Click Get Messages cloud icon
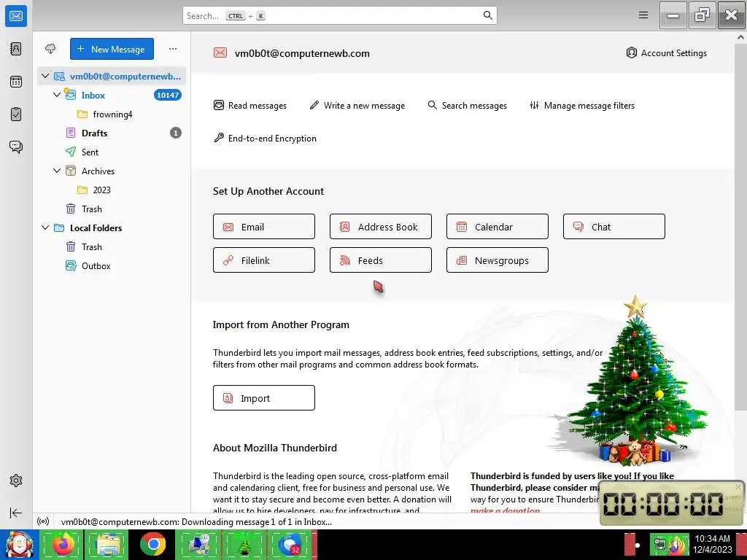Viewport: 747px width, 560px height. [x=50, y=49]
